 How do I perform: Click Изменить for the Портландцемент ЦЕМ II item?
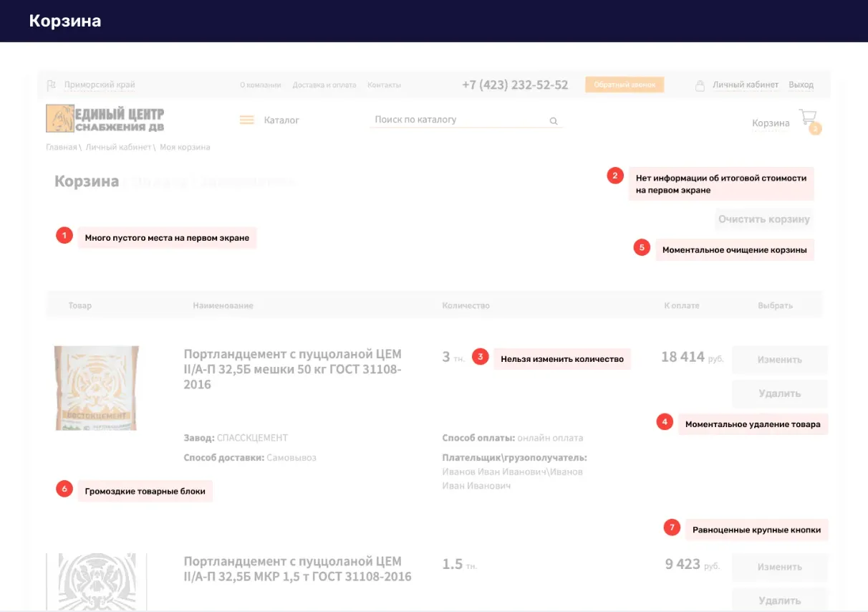[779, 360]
